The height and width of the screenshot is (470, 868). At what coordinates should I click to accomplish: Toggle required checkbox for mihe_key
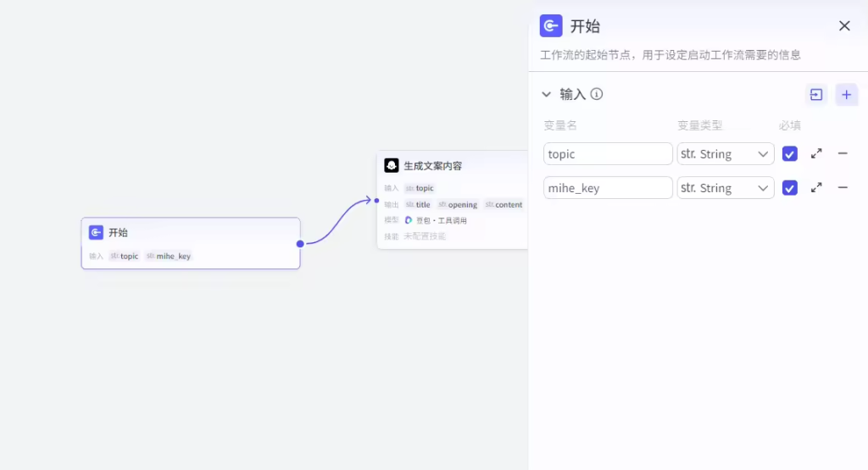click(790, 188)
